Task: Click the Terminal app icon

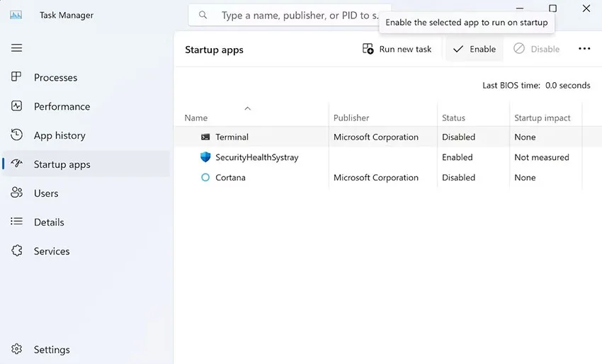Action: pyautogui.click(x=205, y=137)
